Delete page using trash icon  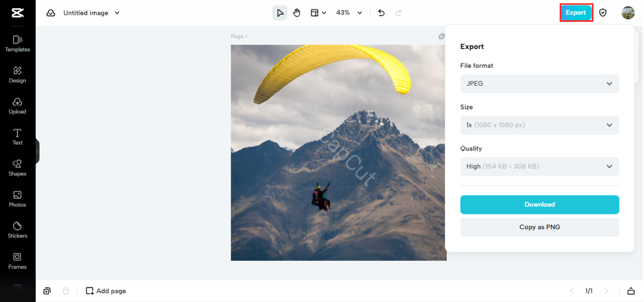tap(66, 291)
